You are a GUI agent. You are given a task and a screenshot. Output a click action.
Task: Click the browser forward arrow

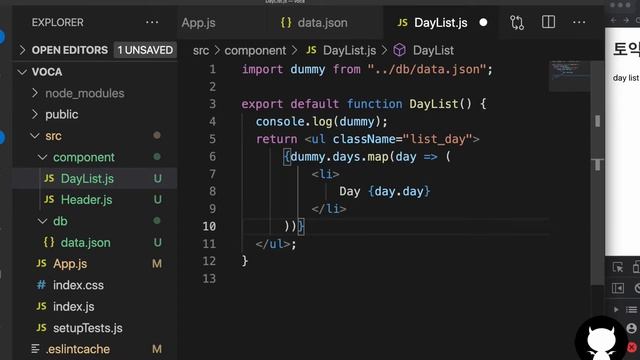pos(626,20)
